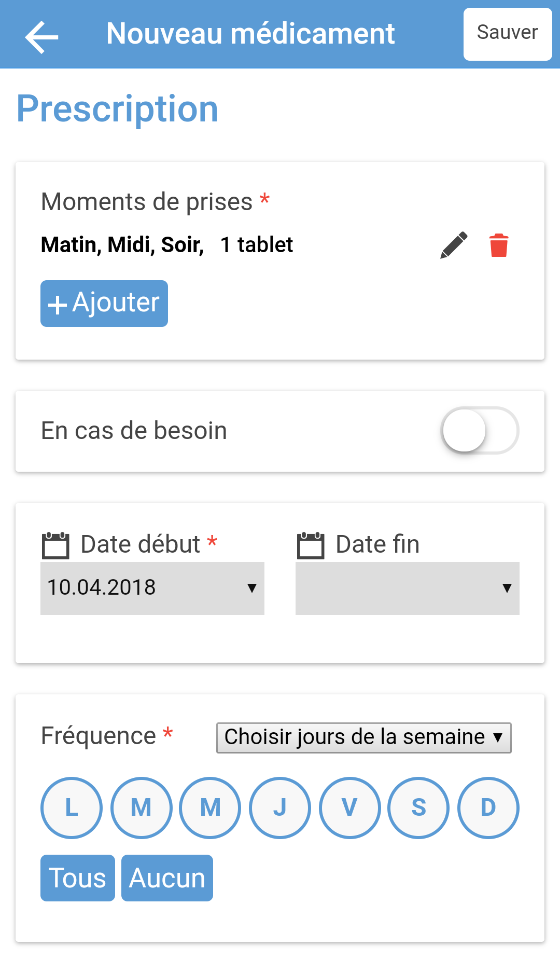560x959 pixels.
Task: Click the Ajouter button to add a dose
Action: (x=104, y=304)
